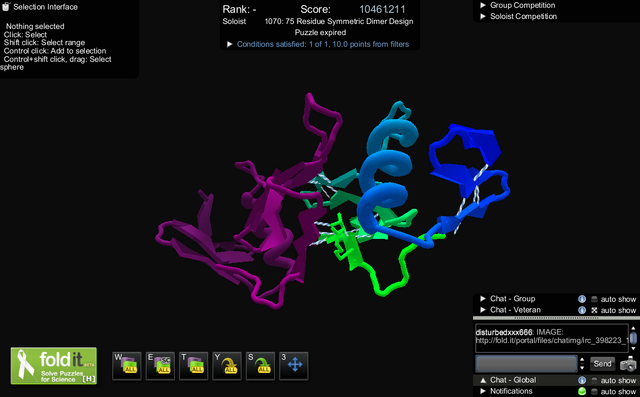The image size is (640, 397).
Task: Activate the Wiggle Backbone tool (T)
Action: [x=194, y=366]
